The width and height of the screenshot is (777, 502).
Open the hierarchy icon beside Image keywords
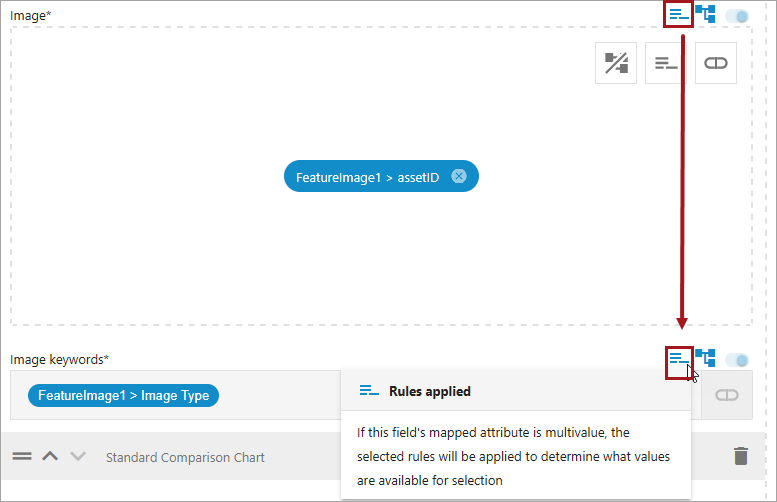pyautogui.click(x=706, y=358)
